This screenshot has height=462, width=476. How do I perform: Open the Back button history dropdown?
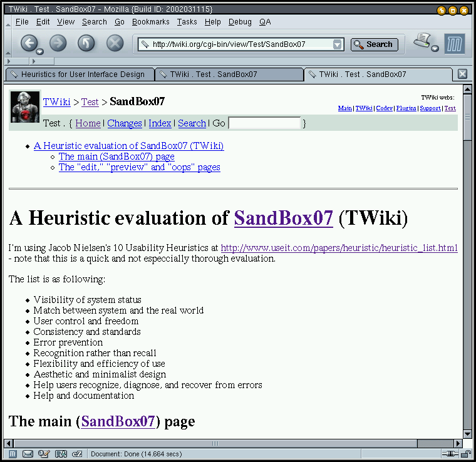[39, 51]
